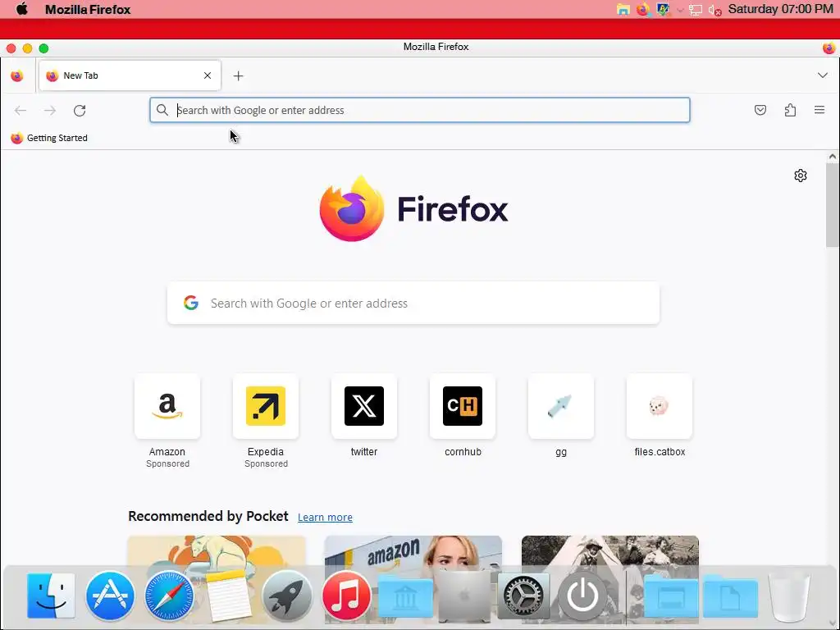Open a new tab with plus button
This screenshot has width=840, height=630.
[x=239, y=76]
